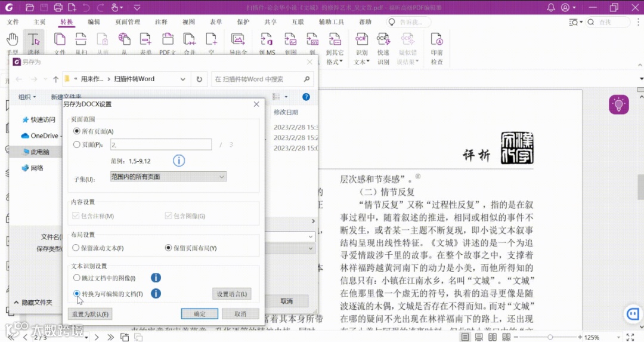The image size is (644, 342).
Task: Select Retain Flowing Text radio button
Action: (76, 248)
